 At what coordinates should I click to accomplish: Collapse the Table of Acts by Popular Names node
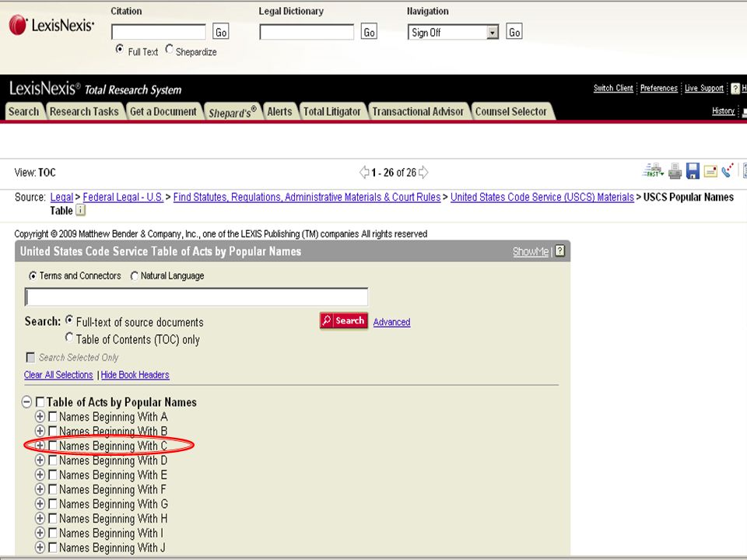26,402
